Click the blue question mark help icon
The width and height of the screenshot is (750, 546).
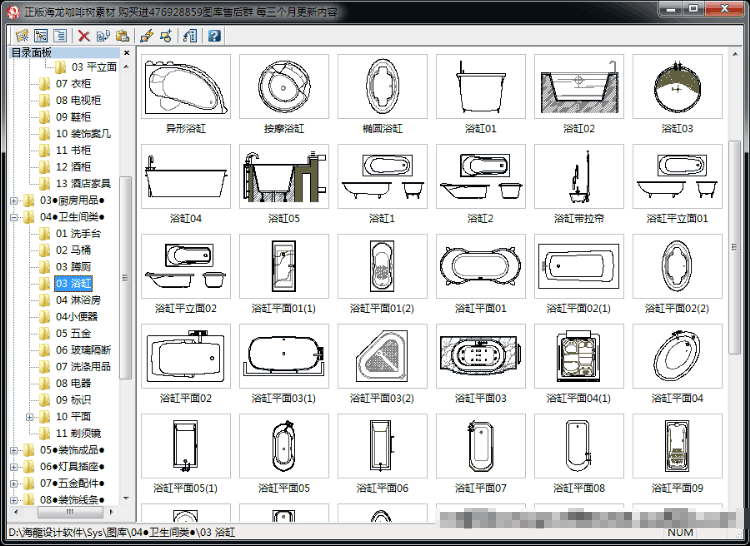(214, 36)
